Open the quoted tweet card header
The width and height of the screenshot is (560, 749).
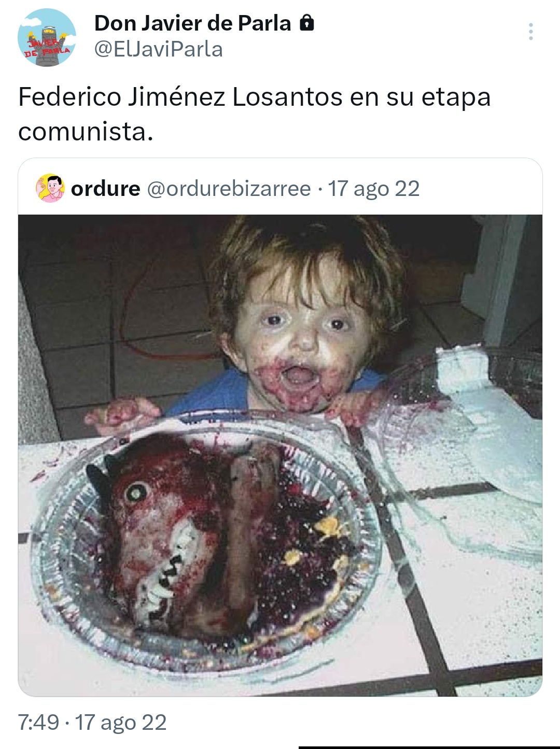pos(280,188)
